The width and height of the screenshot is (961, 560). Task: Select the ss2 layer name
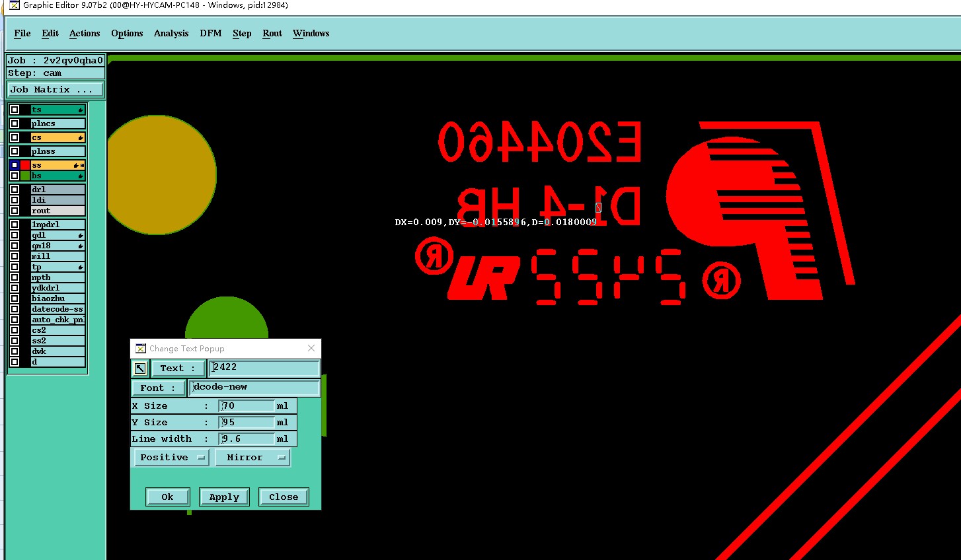click(x=58, y=341)
